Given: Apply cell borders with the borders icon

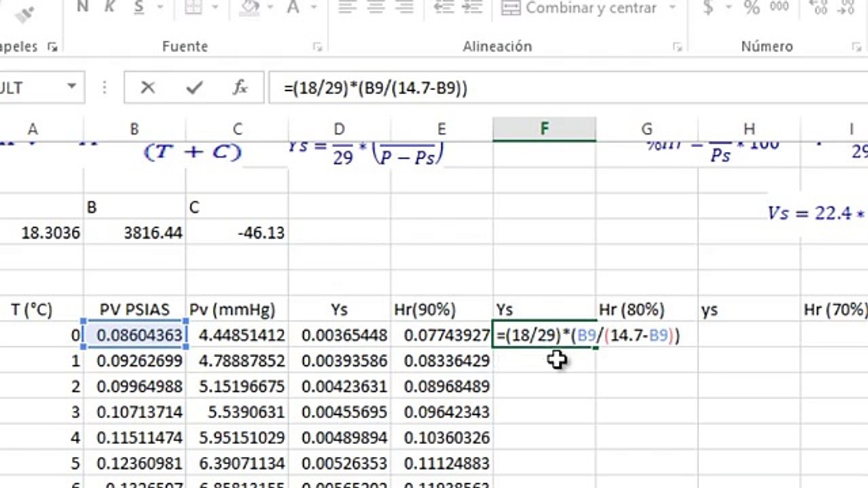Looking at the screenshot, I should [193, 7].
